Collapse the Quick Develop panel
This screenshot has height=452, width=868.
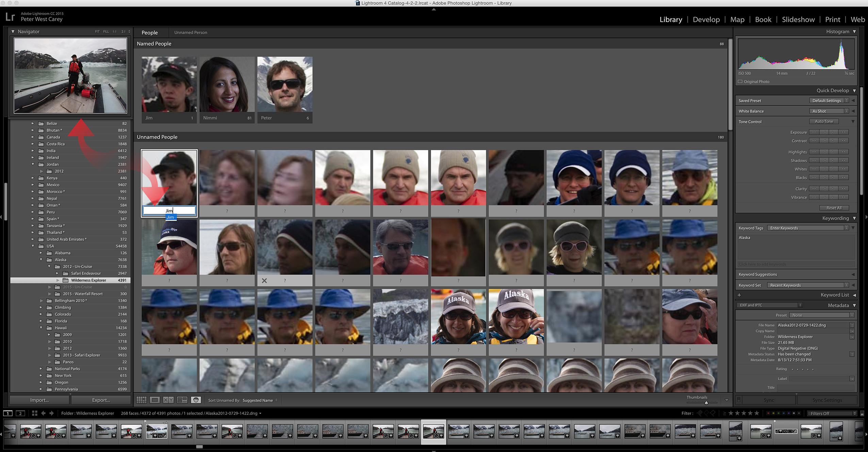(x=854, y=91)
